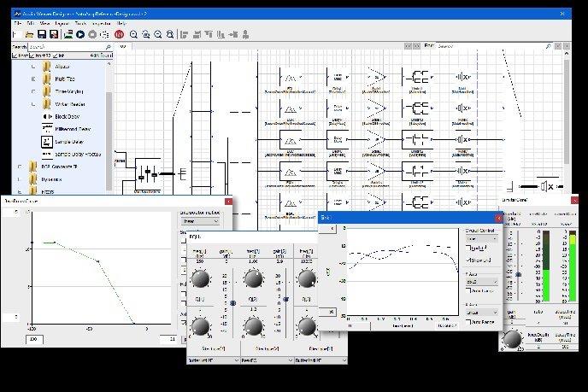This screenshot has height=392, width=588.
Task: Toggle the int data type checkbox
Action: coord(56,56)
